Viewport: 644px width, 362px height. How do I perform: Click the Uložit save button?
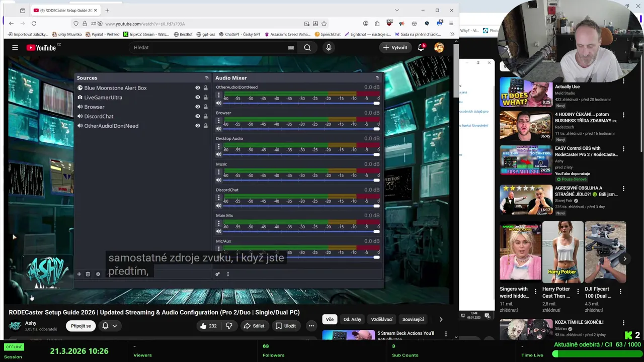pos(286,326)
